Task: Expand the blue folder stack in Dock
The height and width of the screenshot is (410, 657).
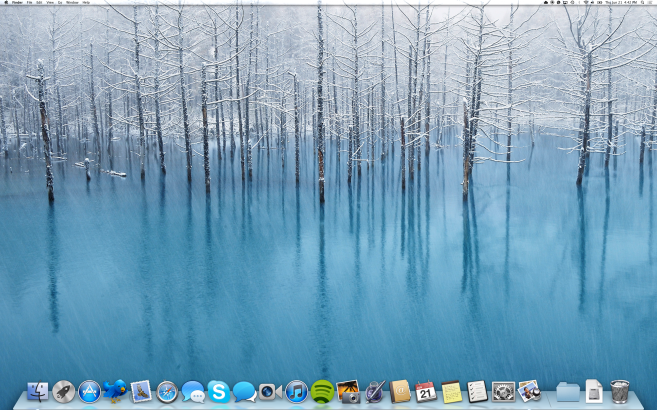Action: point(568,391)
